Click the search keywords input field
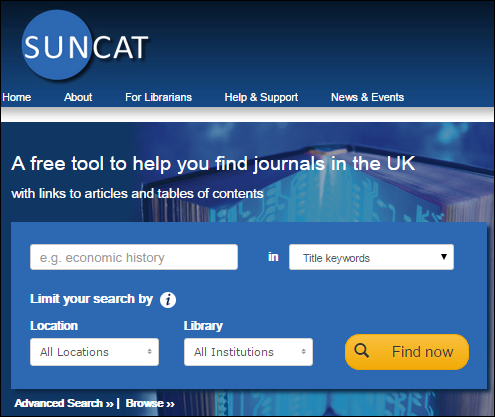495x417 pixels. coord(134,257)
